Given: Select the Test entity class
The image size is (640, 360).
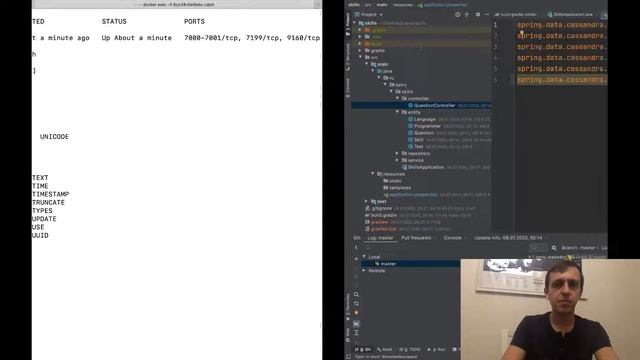Looking at the screenshot, I should pos(418,147).
